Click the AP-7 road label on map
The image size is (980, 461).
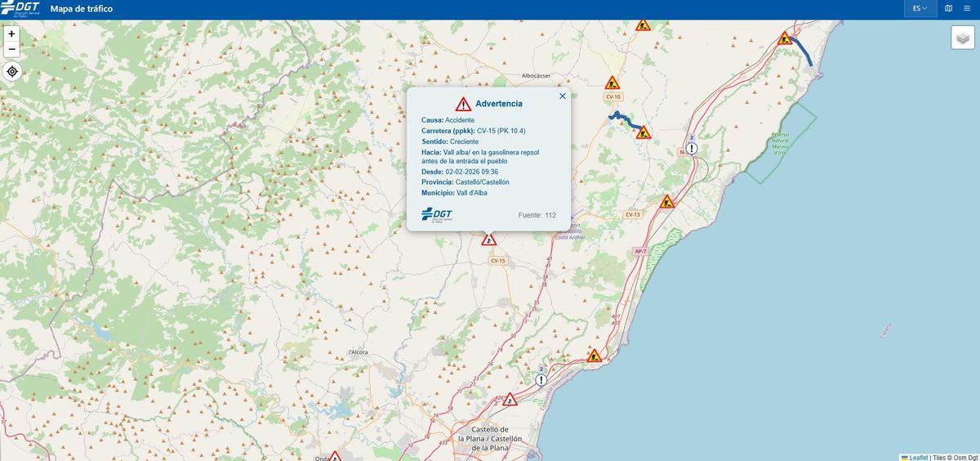click(x=640, y=251)
